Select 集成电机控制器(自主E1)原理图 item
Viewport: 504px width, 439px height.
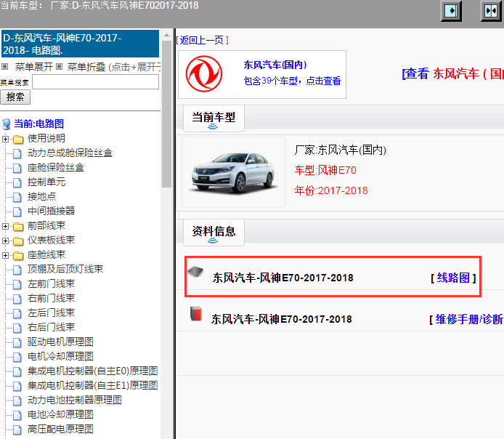pos(92,386)
